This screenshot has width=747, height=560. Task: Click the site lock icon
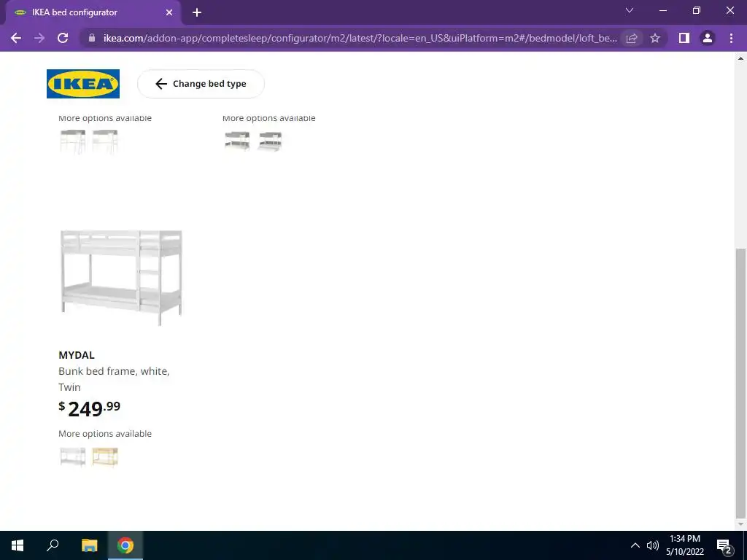pos(92,38)
